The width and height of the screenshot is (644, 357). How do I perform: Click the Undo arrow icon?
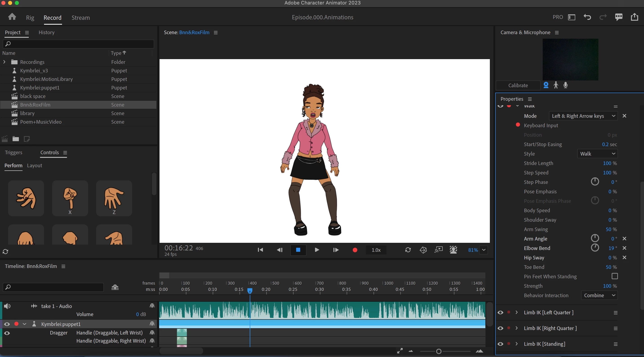(587, 17)
